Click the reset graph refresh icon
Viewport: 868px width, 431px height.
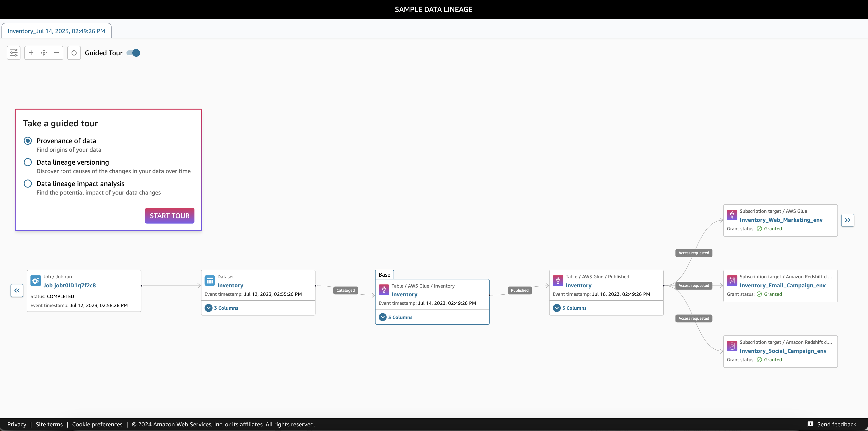point(74,53)
